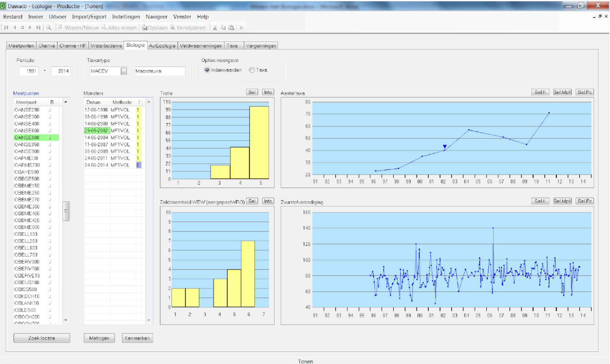Click Sel.Mpk button for Aantal taxa
This screenshot has width=610, height=364.
coord(562,92)
